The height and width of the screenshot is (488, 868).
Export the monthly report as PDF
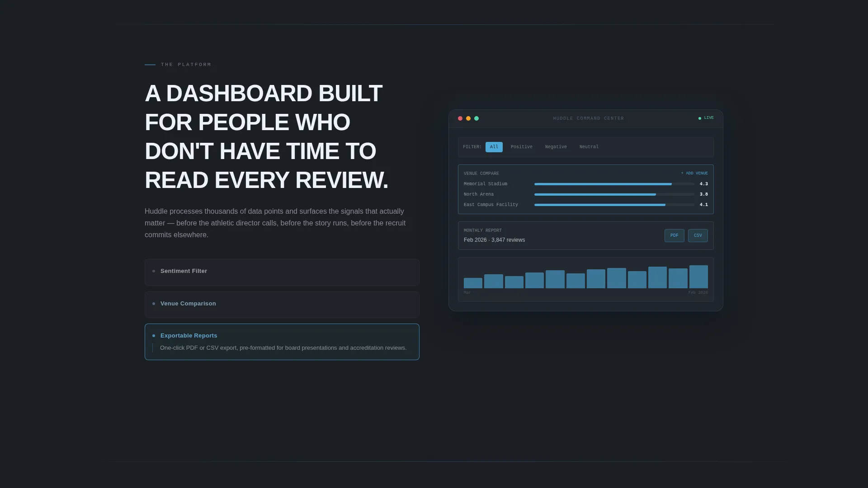coord(674,235)
